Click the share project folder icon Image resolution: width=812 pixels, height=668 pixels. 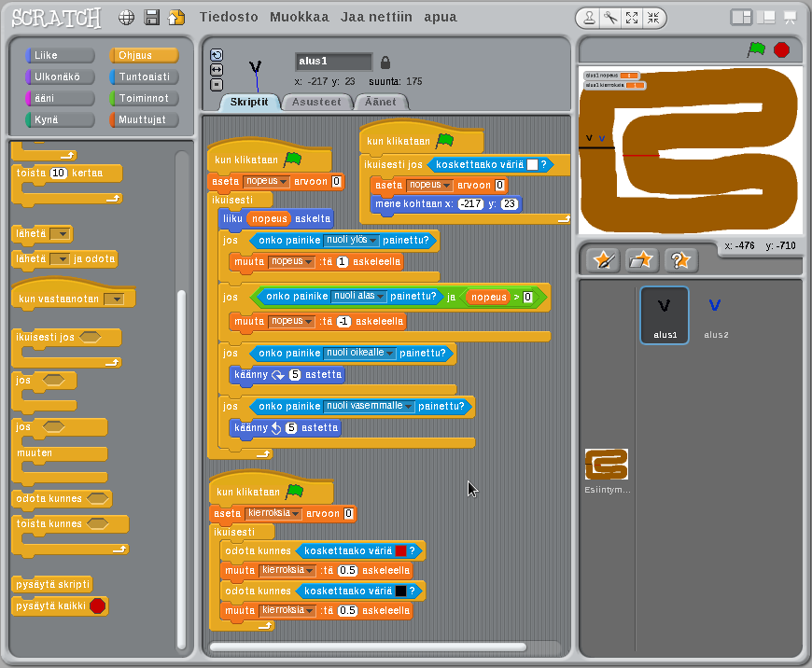[176, 18]
